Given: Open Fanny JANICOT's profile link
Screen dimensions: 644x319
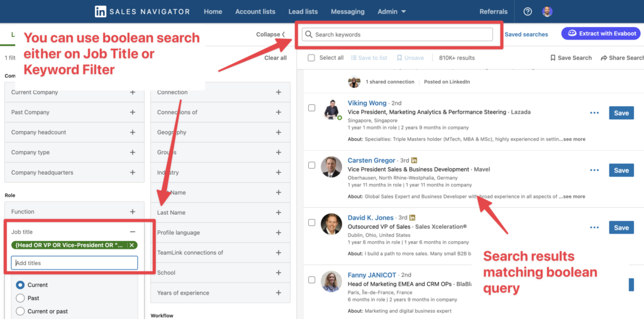Looking at the screenshot, I should (372, 275).
